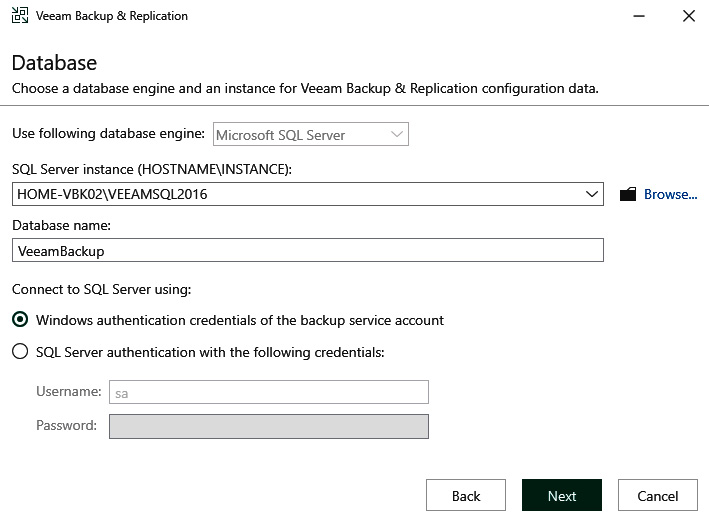Click the 'Database name:' label
Image resolution: width=709 pixels, height=526 pixels.
point(61,225)
